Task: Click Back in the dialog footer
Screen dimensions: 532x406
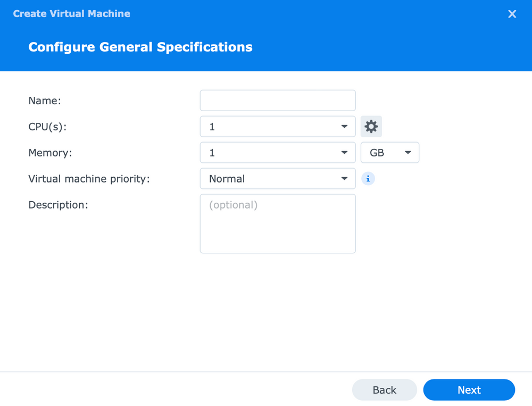Action: coord(384,390)
